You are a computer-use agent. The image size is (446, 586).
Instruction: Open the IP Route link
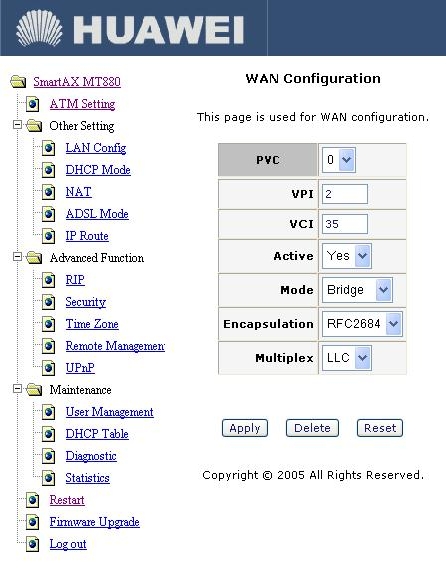pyautogui.click(x=87, y=236)
